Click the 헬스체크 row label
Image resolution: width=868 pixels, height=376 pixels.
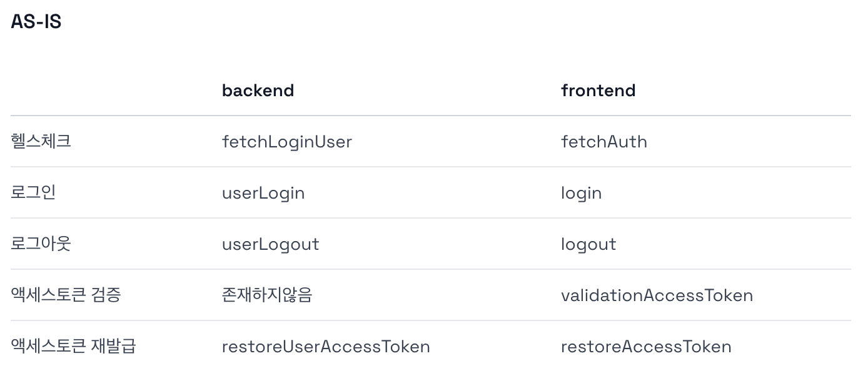pyautogui.click(x=41, y=141)
